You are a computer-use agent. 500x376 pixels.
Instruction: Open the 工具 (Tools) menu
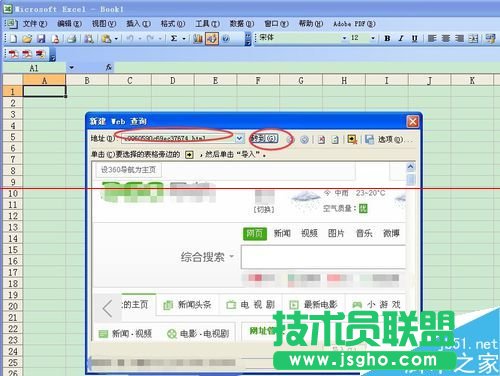[x=207, y=24]
